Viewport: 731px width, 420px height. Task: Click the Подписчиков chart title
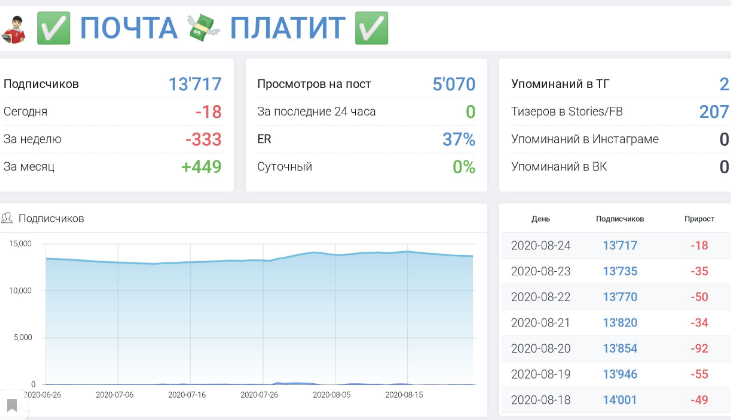click(51, 218)
